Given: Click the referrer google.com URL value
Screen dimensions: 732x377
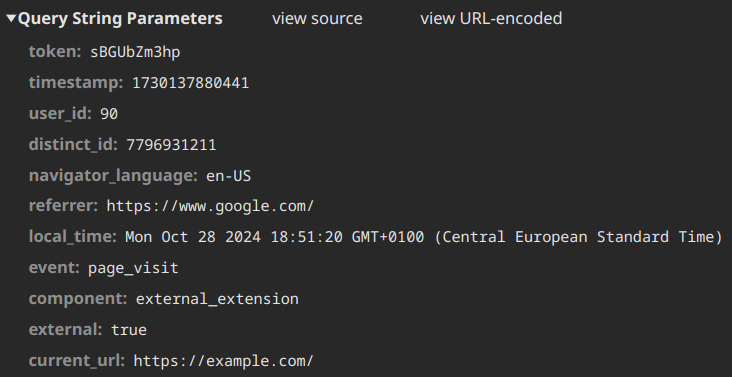Looking at the screenshot, I should coord(210,206).
